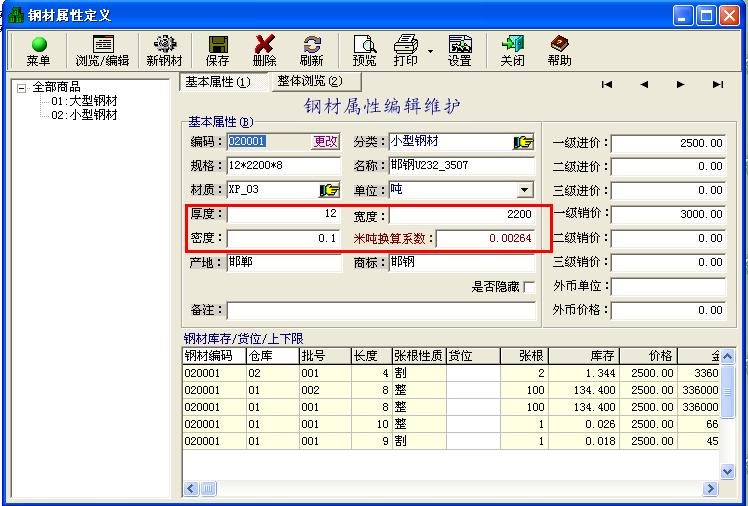This screenshot has width=748, height=506.
Task: Open the 单位 unit dropdown
Action: pos(524,190)
